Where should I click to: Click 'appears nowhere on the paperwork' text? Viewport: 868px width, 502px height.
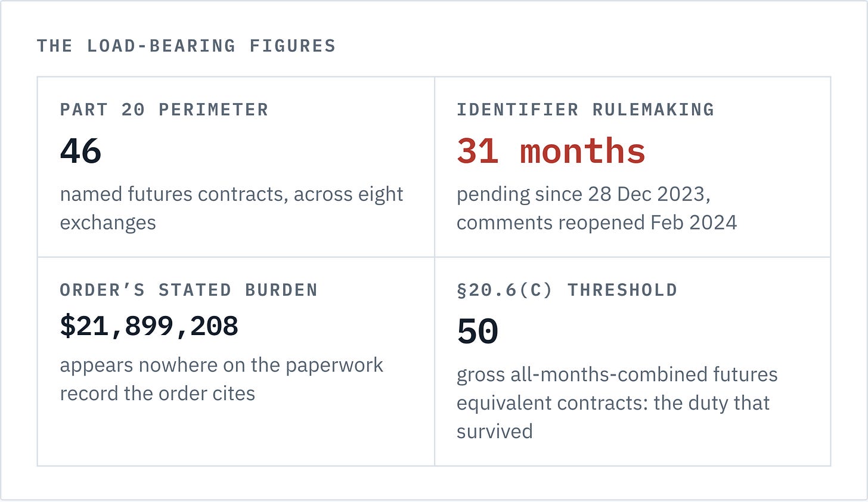pyautogui.click(x=221, y=365)
